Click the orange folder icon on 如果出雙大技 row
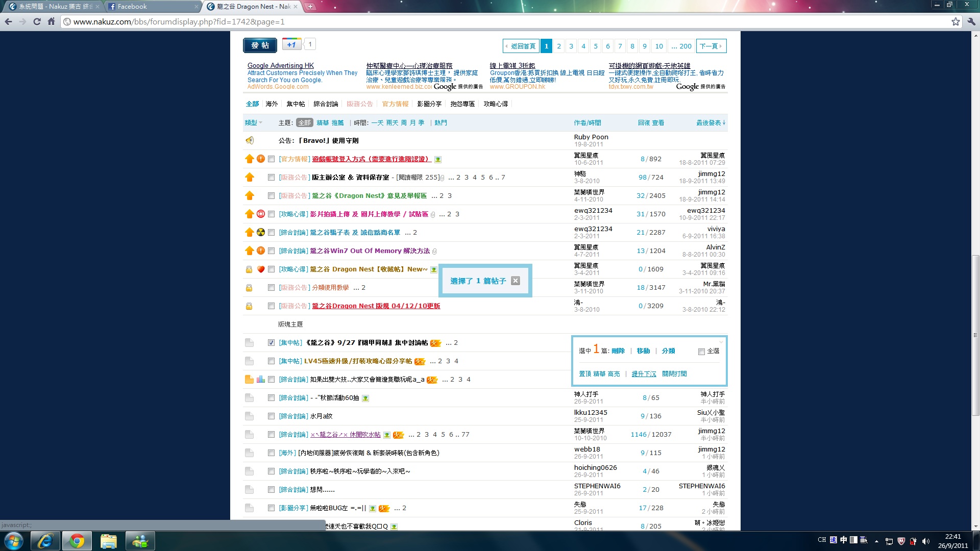Viewport: 980px width, 551px height. pos(249,379)
